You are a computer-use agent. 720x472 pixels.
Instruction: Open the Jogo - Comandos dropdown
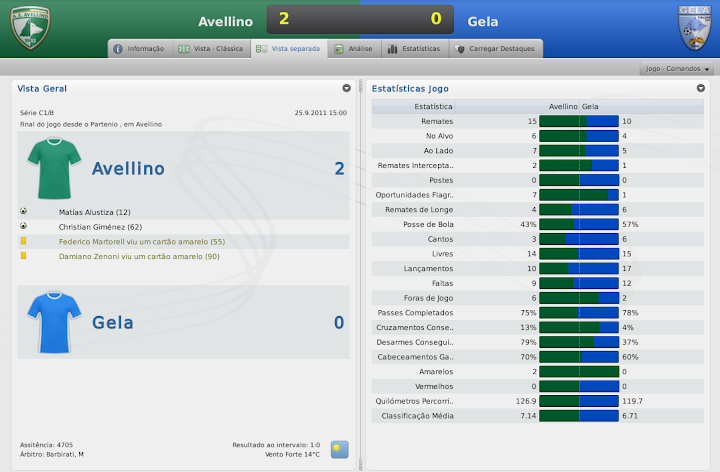pos(678,69)
